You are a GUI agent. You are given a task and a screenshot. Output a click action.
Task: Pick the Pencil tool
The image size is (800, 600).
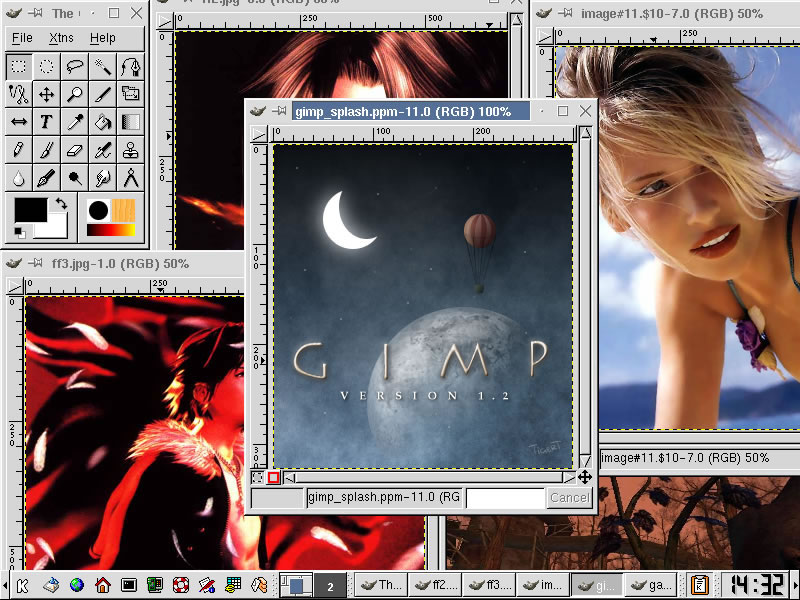click(x=19, y=150)
